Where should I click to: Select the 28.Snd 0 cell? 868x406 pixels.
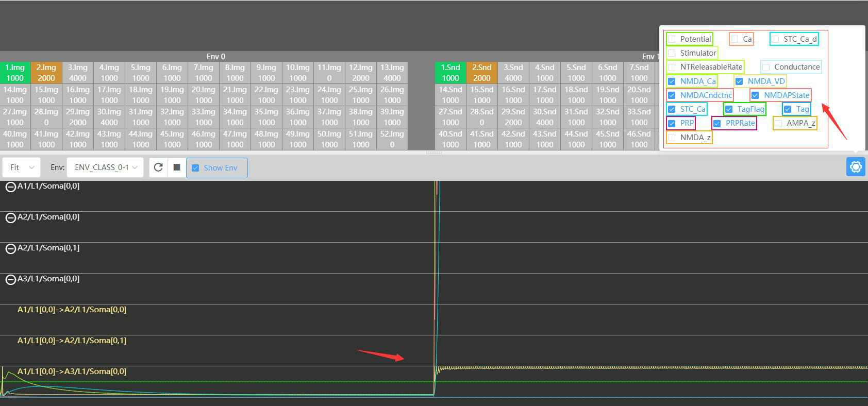click(x=482, y=117)
